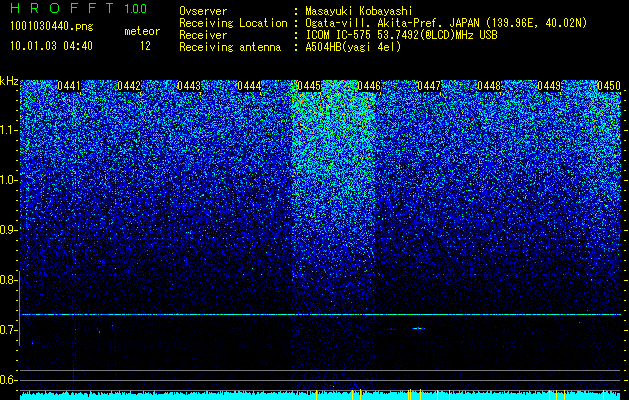Image resolution: width=629 pixels, height=400 pixels.
Task: Click the 0442 time marker
Action: point(129,86)
